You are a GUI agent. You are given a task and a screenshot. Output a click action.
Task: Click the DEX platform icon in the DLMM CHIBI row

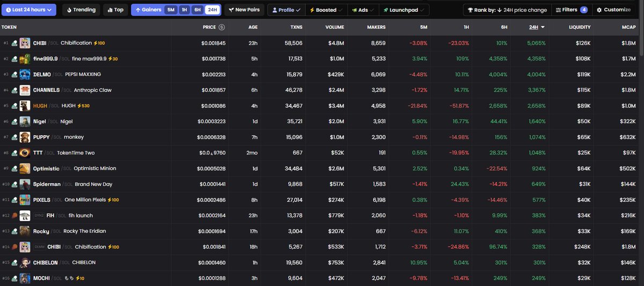pos(14,247)
